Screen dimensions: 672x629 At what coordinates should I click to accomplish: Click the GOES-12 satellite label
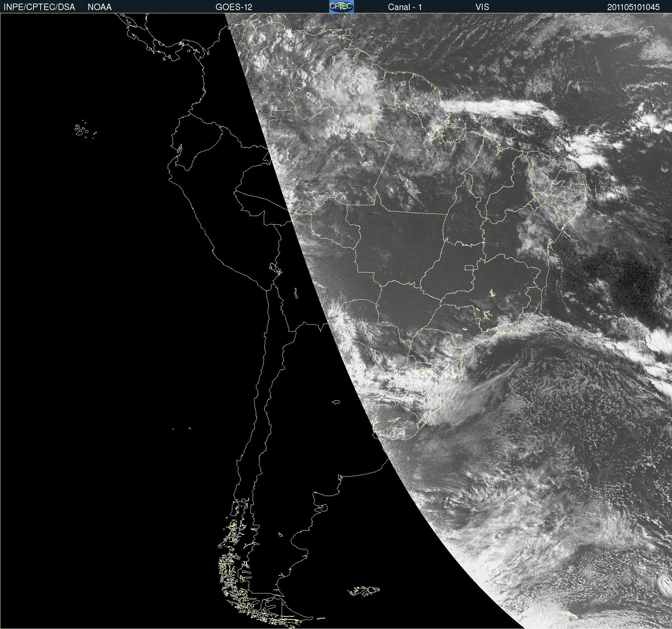234,7
